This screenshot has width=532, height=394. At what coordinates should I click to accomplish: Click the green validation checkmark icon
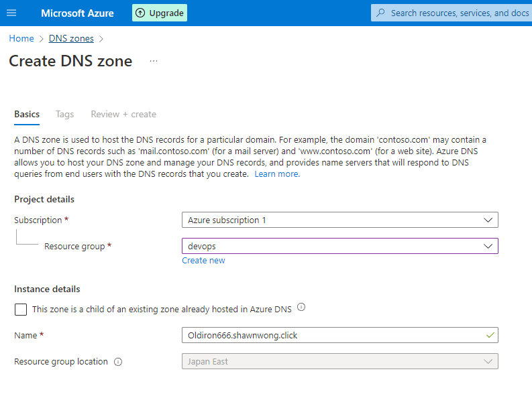(x=490, y=335)
